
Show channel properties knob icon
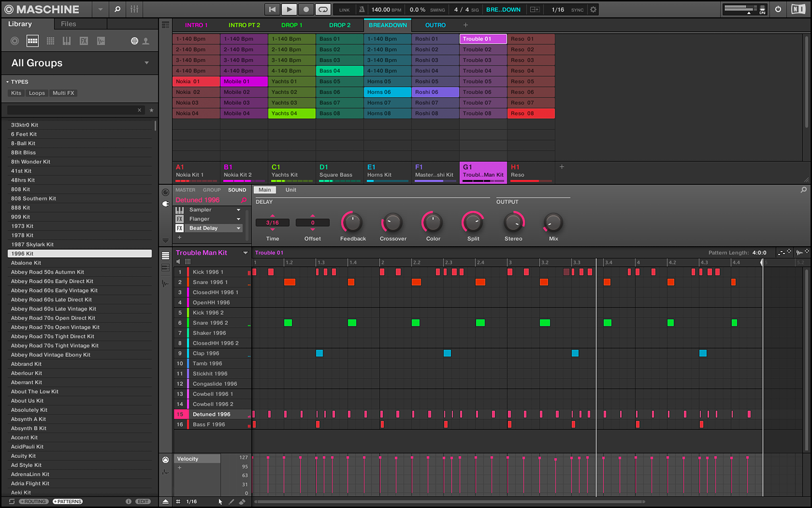166,192
